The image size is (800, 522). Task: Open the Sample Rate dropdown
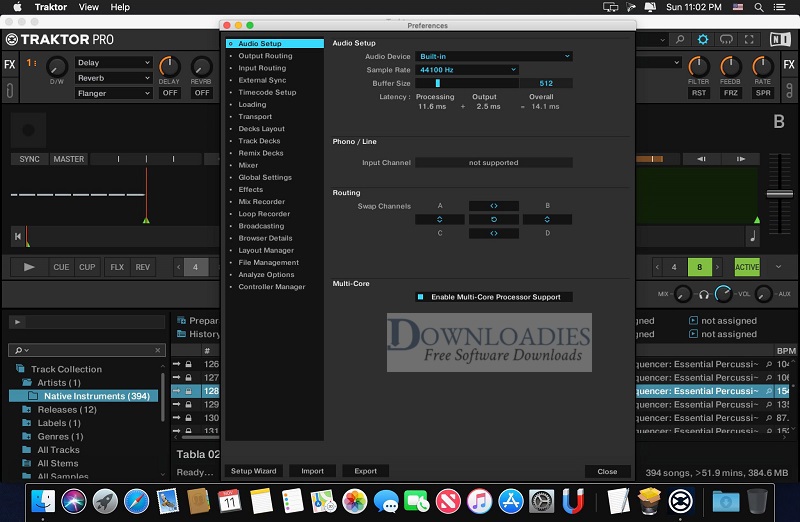point(467,70)
